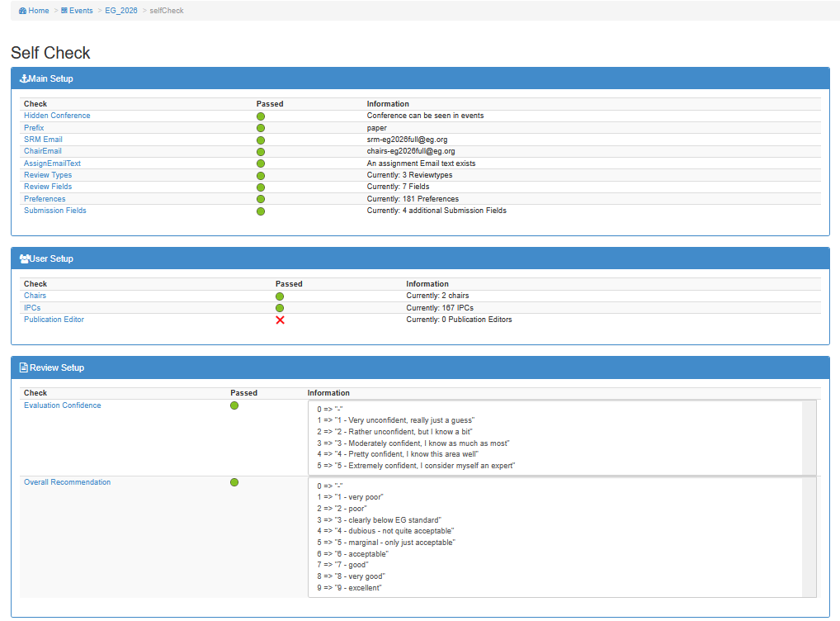Click the green status dot for Hidden Conference

click(x=261, y=116)
